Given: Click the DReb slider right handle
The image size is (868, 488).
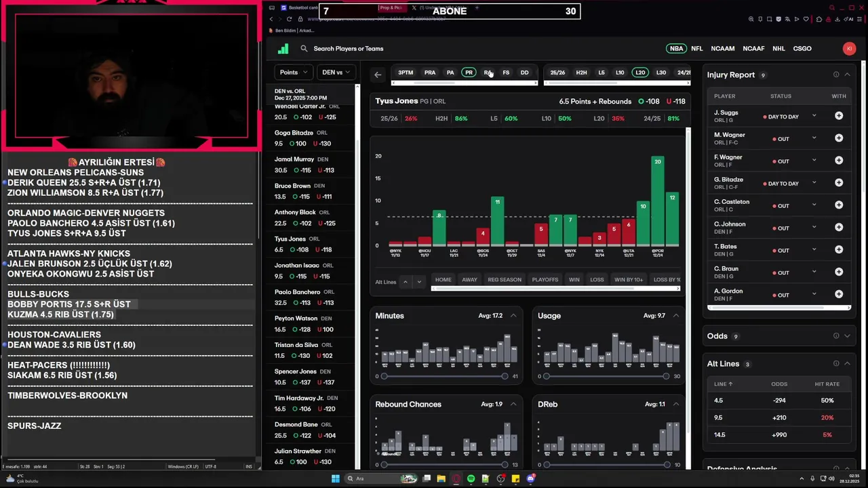Looking at the screenshot, I should coord(667,465).
